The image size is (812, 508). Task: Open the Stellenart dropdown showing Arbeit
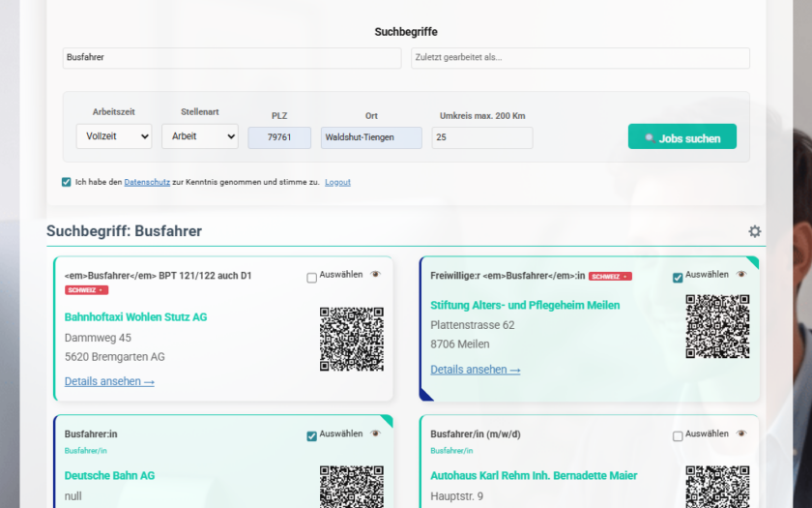[x=200, y=136]
